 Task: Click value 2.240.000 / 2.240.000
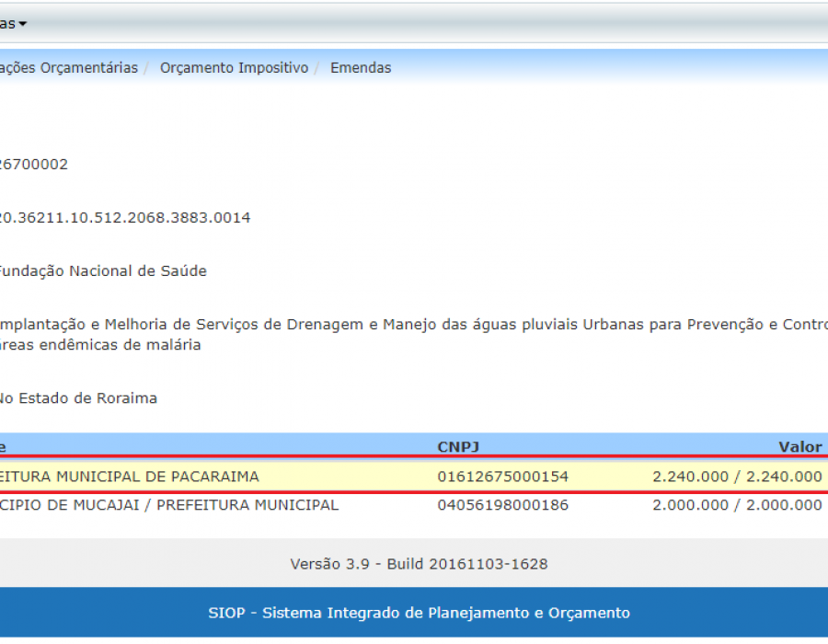point(737,477)
